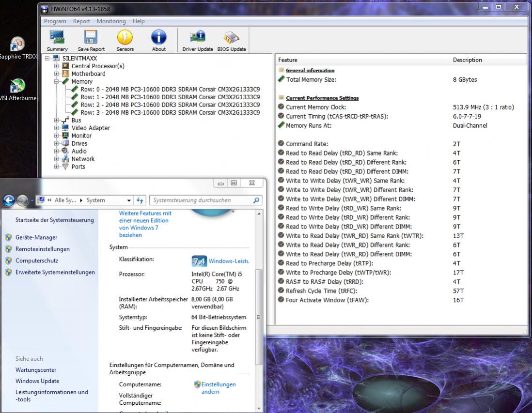Select the Motherboard tree node
This screenshot has height=413, width=532.
tap(88, 74)
